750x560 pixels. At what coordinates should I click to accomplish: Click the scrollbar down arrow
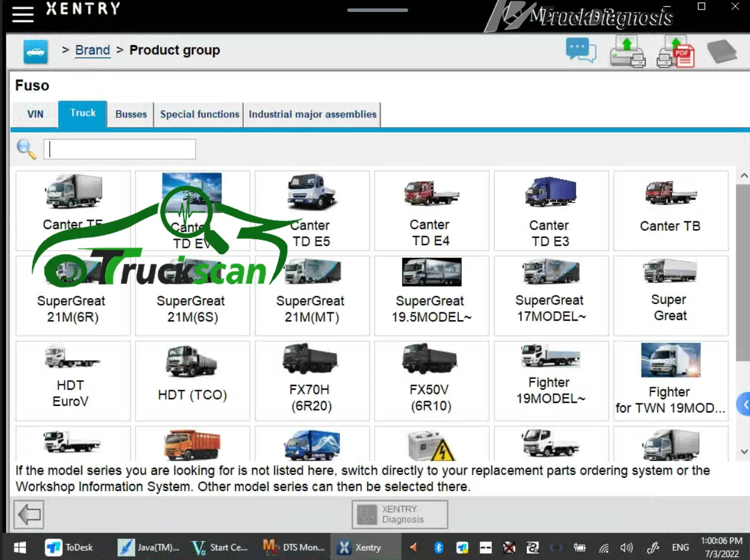pos(744,452)
